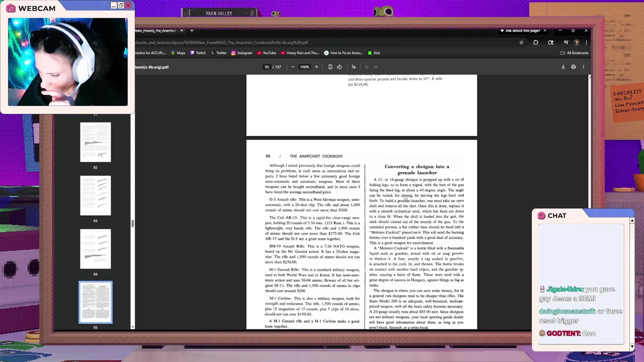
Task: Click the thumbnail sidebar scrollbar
Action: pos(132,224)
